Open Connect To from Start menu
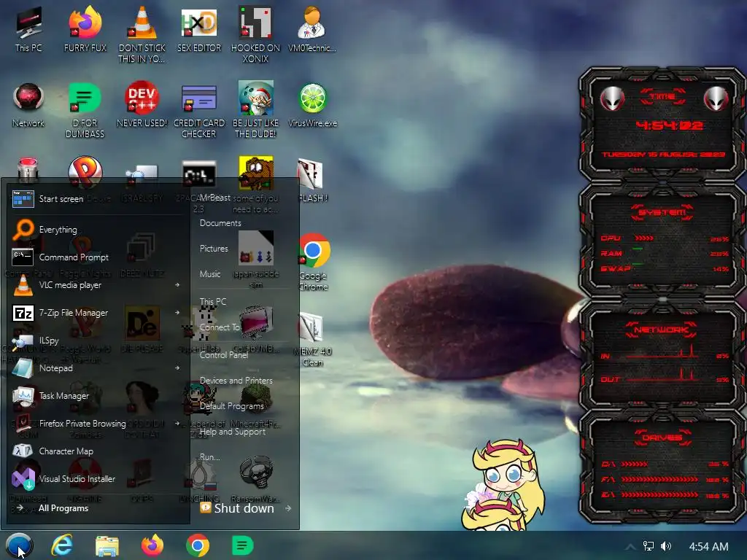Screen dimensions: 747x560 click(219, 327)
